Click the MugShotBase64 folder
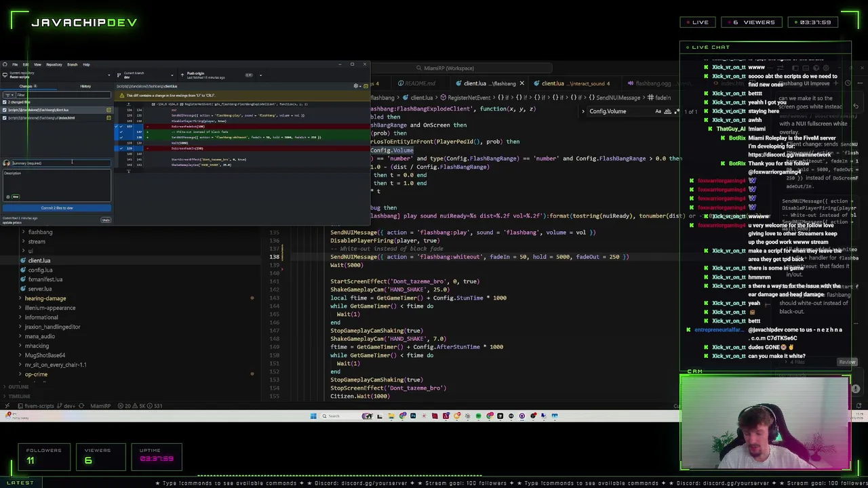The image size is (868, 488). coord(45,355)
